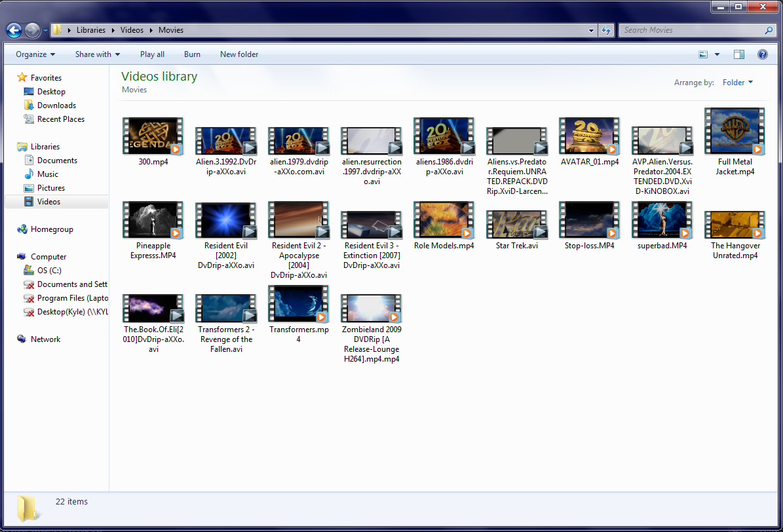Go back using the Back arrow button

(14, 31)
